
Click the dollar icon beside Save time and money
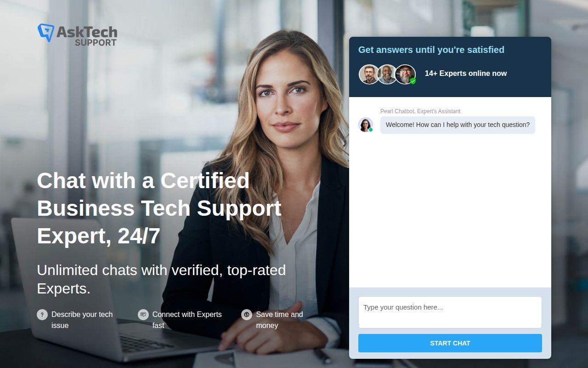tap(247, 315)
